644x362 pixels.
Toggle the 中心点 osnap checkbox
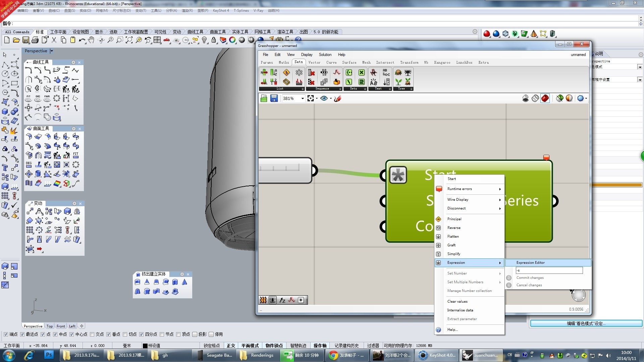pos(71,335)
